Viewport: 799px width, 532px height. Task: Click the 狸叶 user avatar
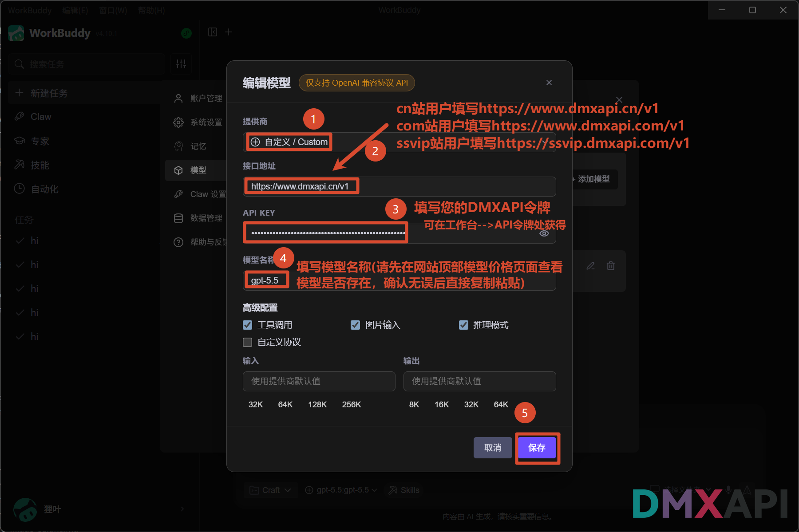tap(25, 509)
